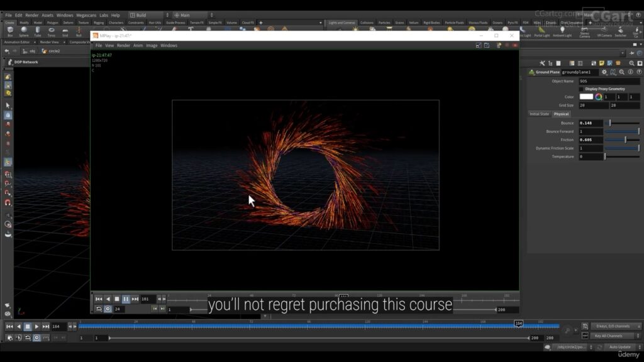The height and width of the screenshot is (362, 644).
Task: Select the Grid shelf tool
Action: [x=65, y=31]
